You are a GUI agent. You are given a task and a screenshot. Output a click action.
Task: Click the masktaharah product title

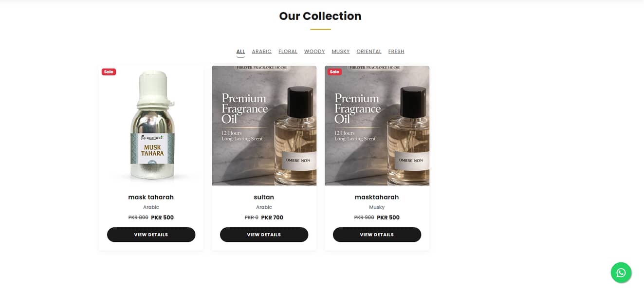[377, 197]
